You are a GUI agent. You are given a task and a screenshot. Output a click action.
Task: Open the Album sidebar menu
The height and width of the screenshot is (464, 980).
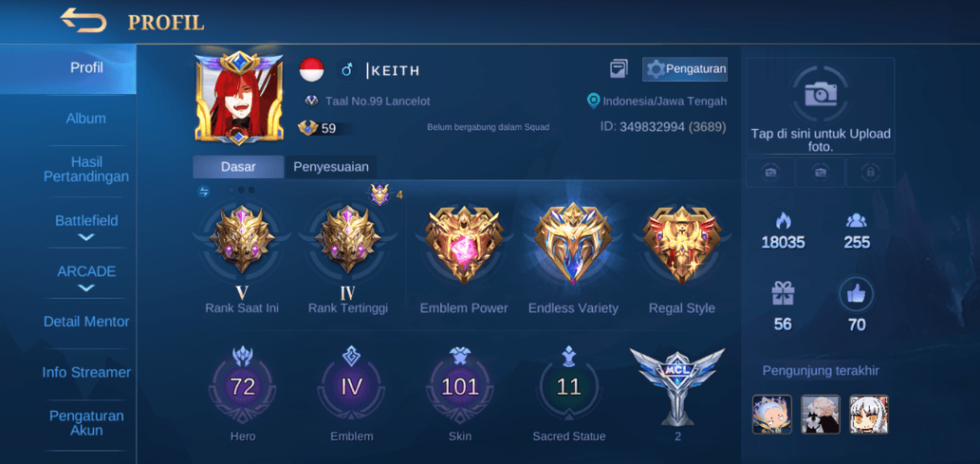(86, 119)
